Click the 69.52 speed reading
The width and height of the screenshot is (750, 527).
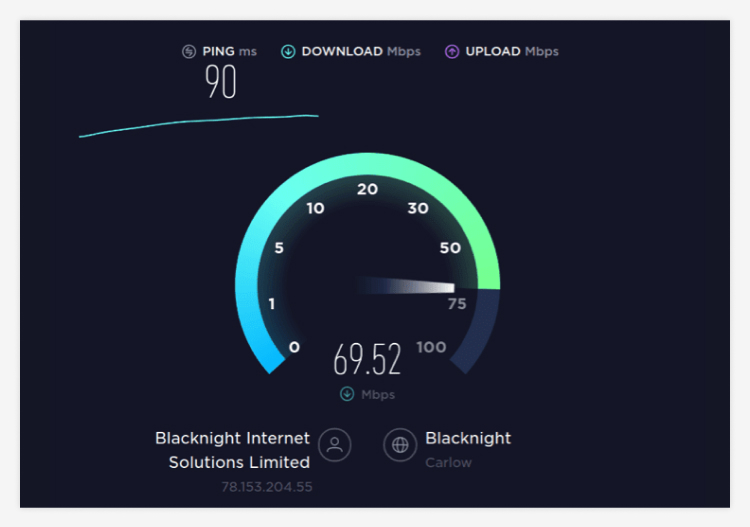tap(367, 359)
